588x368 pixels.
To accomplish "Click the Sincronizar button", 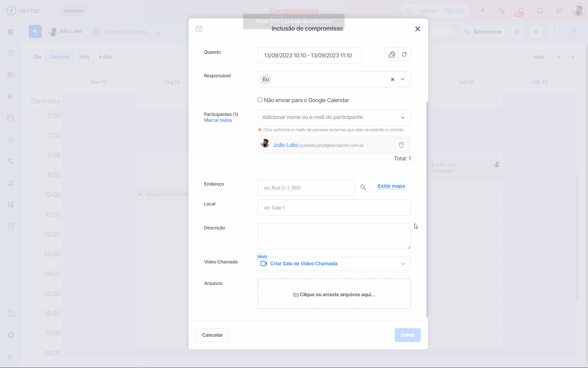I will (483, 32).
